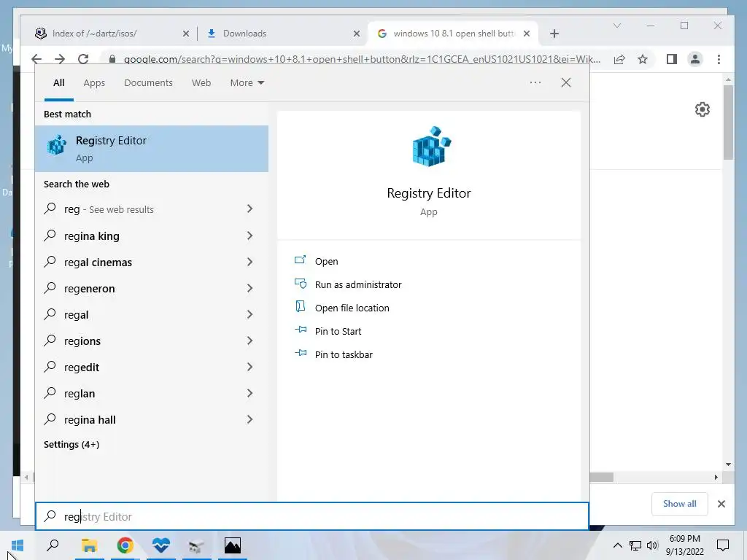Go back in Chrome

36,59
